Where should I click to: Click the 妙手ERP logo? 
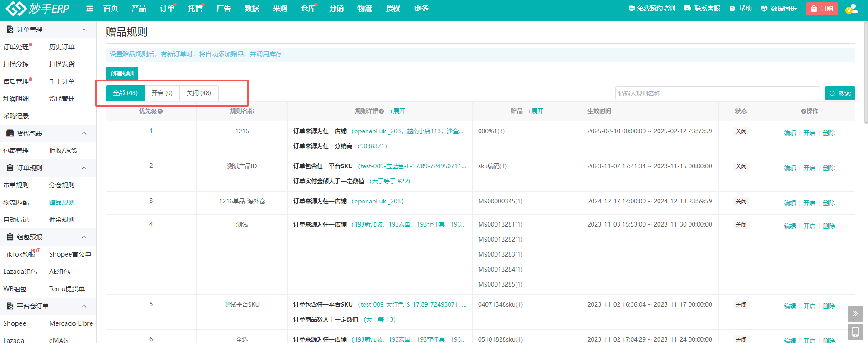coord(37,9)
